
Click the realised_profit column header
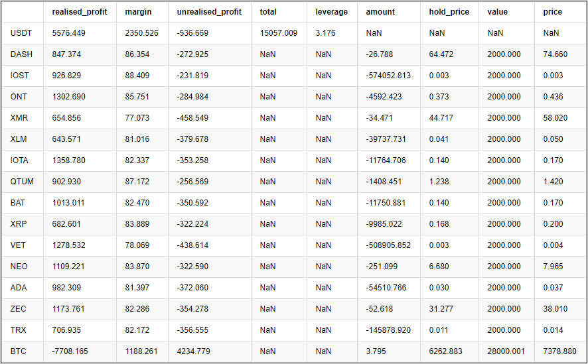[80, 12]
